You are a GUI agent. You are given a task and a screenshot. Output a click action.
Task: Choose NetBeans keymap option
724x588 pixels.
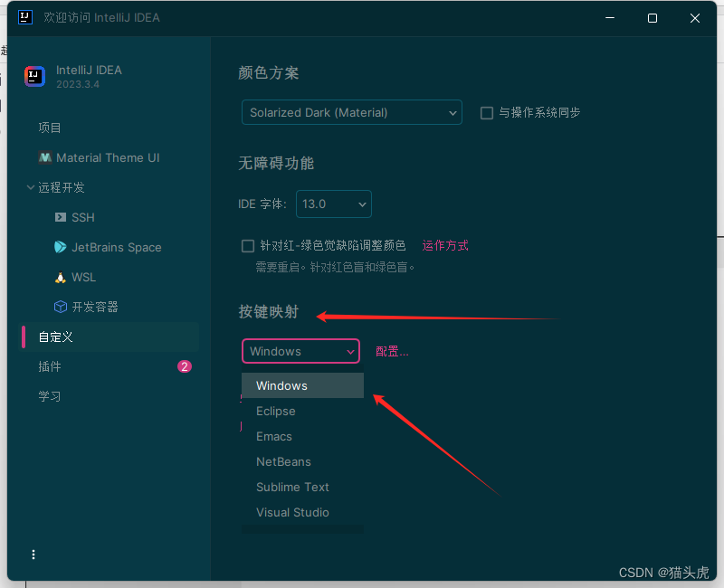[x=303, y=461]
